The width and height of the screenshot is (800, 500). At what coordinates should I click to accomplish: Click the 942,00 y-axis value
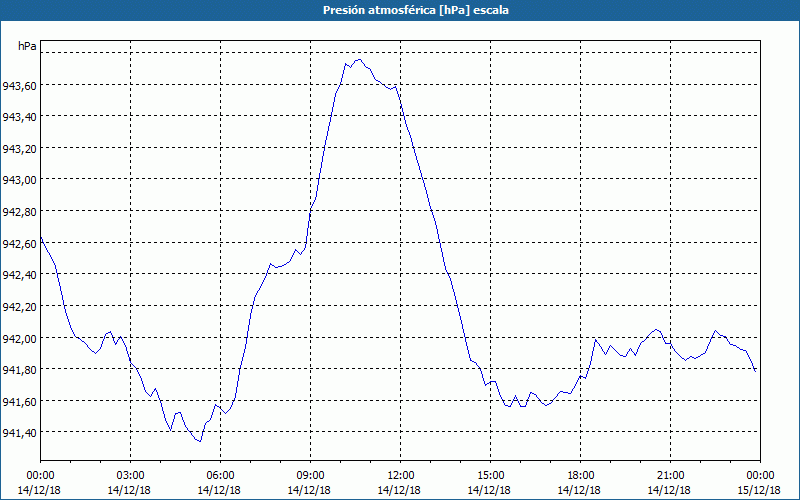click(19, 339)
